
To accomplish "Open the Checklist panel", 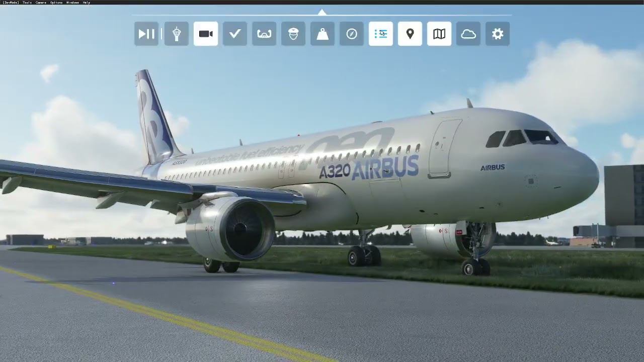I will coord(235,34).
